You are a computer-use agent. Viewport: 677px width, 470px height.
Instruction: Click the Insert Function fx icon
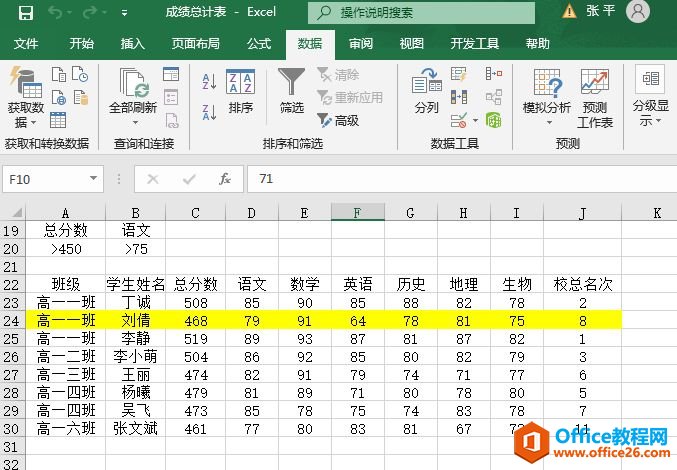(x=225, y=179)
